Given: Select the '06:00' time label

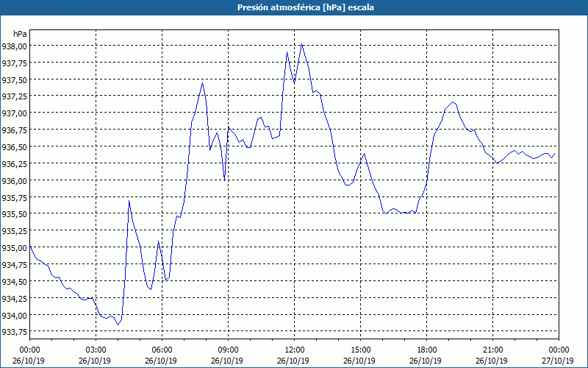Looking at the screenshot, I should tap(162, 350).
